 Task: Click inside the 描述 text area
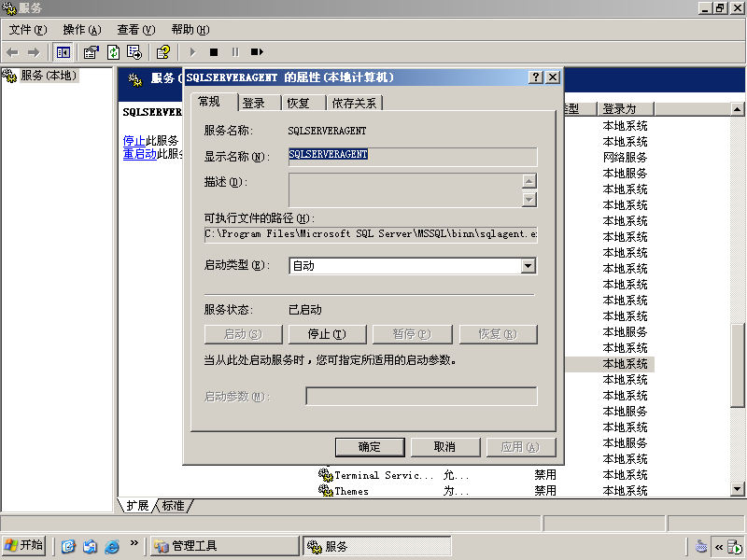(x=405, y=190)
